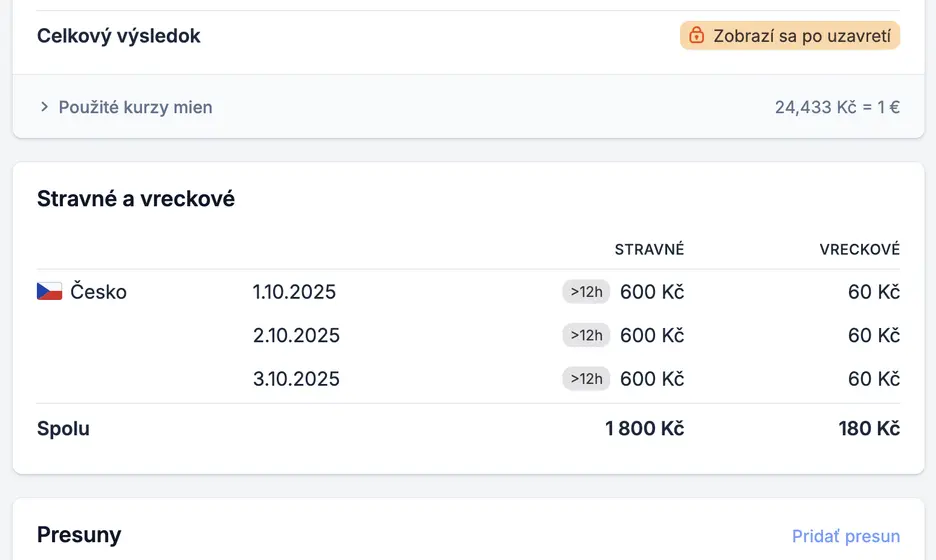Click the >12h badge for 1.10.2025
The image size is (936, 560).
pyautogui.click(x=586, y=292)
